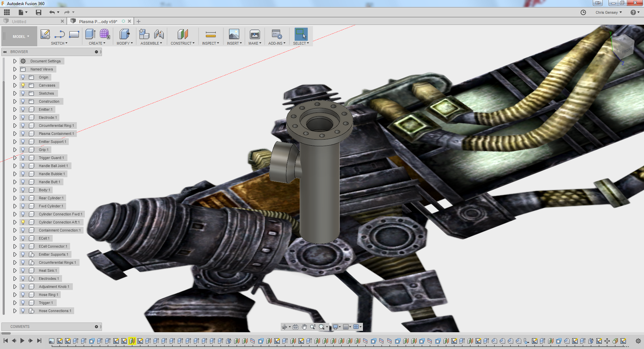Switch to the Untitled document tab

[19, 21]
